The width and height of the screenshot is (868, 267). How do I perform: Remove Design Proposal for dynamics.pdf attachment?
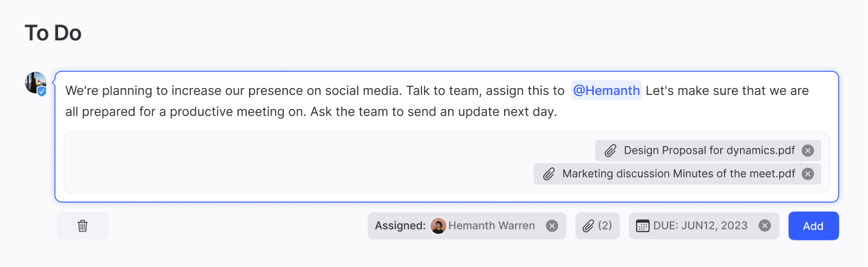[x=808, y=150]
